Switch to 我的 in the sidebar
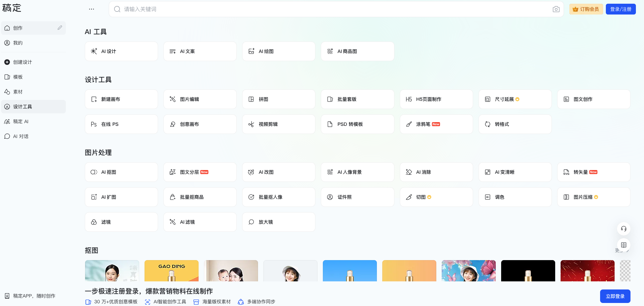This screenshot has width=644, height=306. pyautogui.click(x=17, y=43)
